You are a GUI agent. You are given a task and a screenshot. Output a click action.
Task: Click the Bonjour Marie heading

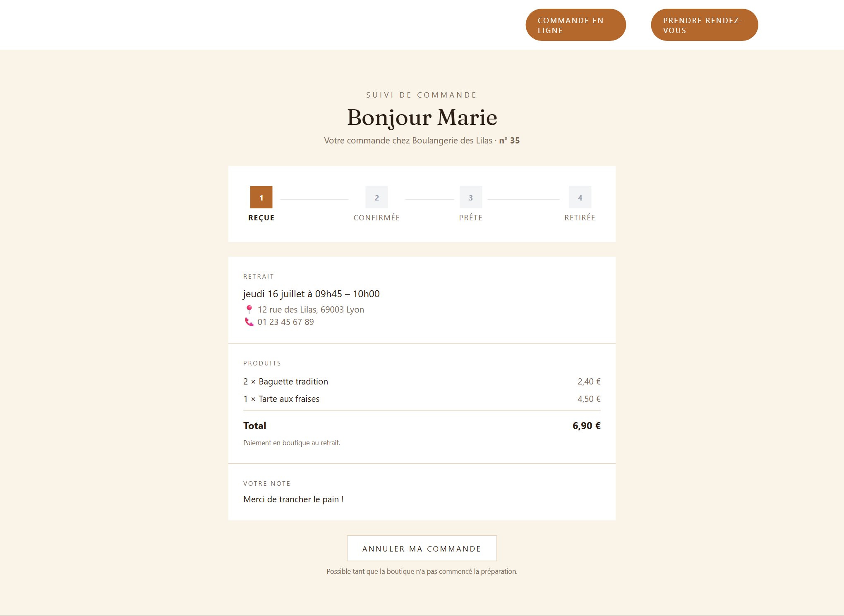point(422,117)
